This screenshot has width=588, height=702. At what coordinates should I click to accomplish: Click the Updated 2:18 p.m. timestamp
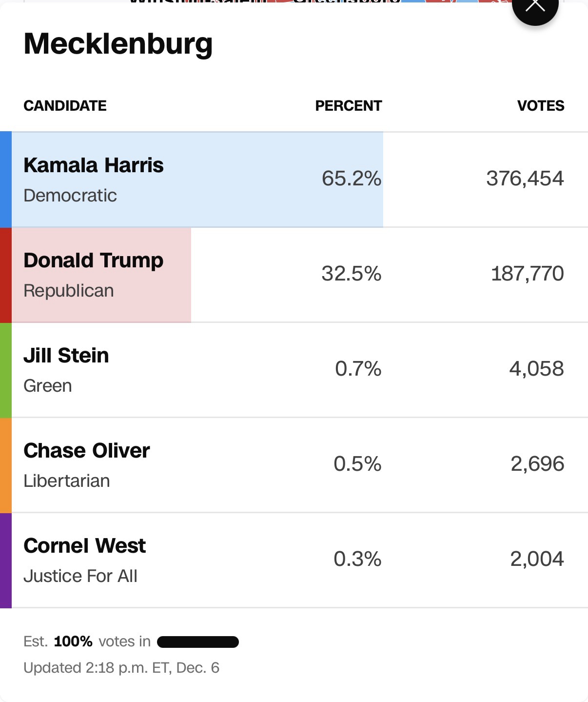(x=121, y=667)
